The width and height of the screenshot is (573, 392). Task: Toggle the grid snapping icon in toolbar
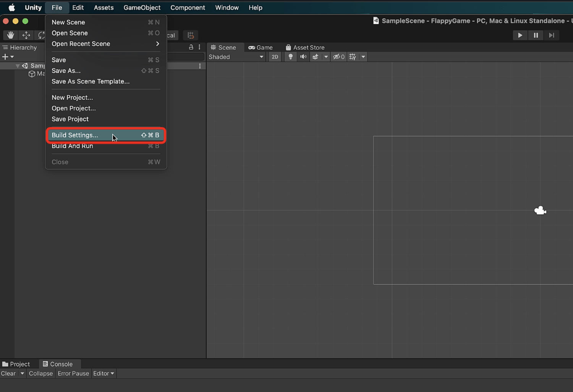190,35
